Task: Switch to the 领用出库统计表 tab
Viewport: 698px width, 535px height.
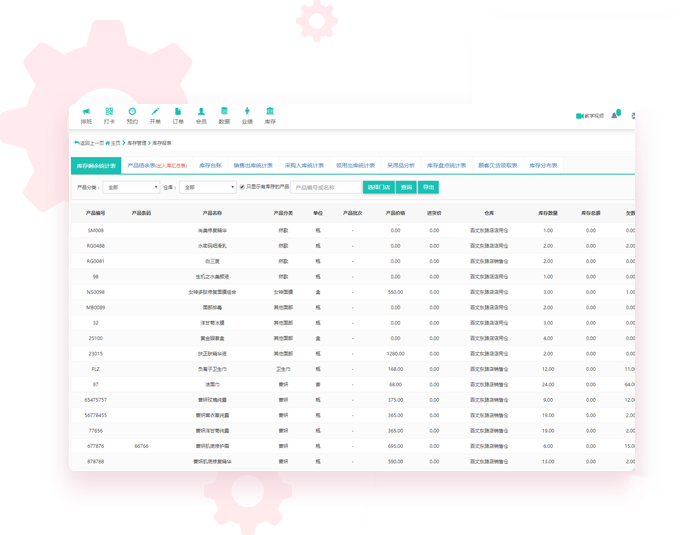Action: point(355,165)
